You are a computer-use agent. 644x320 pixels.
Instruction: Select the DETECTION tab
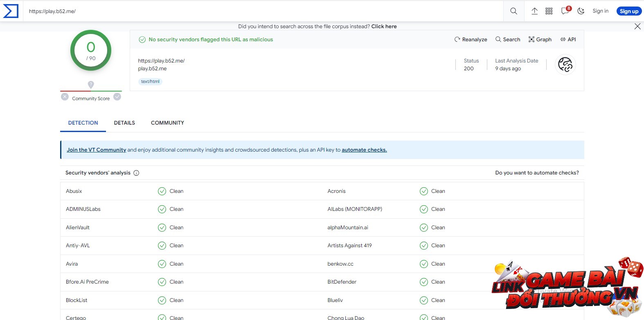(x=83, y=123)
